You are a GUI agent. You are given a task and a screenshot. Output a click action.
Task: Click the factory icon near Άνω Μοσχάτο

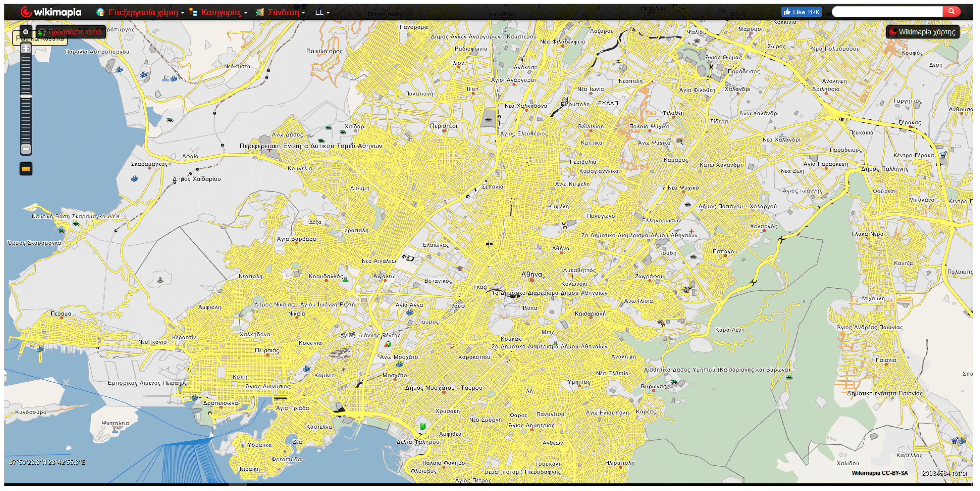pyautogui.click(x=399, y=364)
